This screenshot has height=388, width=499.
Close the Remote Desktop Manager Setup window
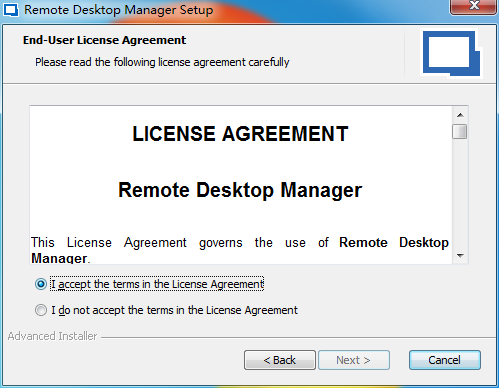(x=474, y=7)
